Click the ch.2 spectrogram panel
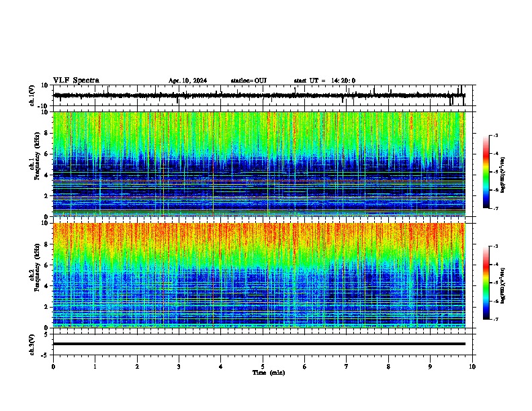This screenshot has height=411, width=532. [x=259, y=275]
